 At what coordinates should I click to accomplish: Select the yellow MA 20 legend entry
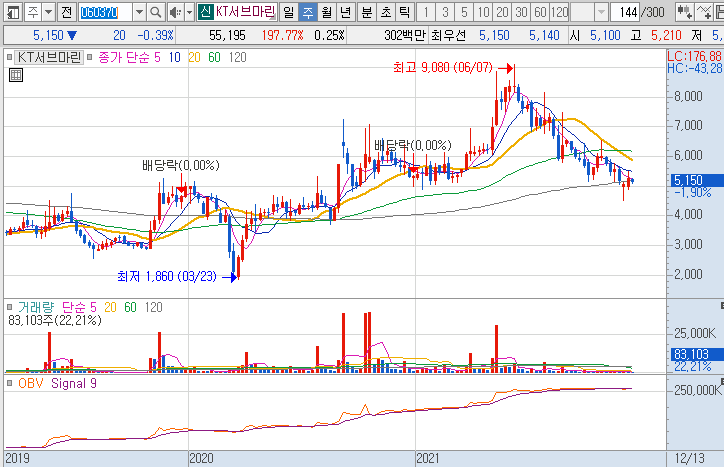[x=194, y=57]
